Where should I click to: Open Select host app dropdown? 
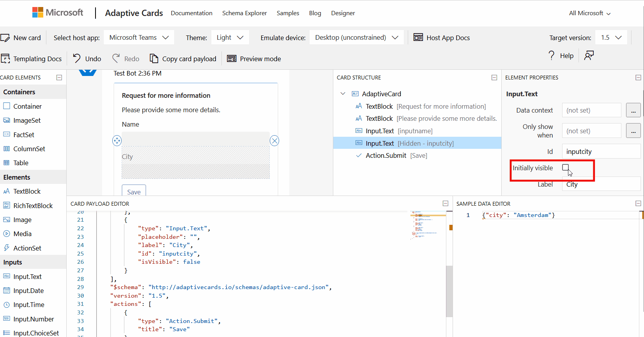point(139,37)
